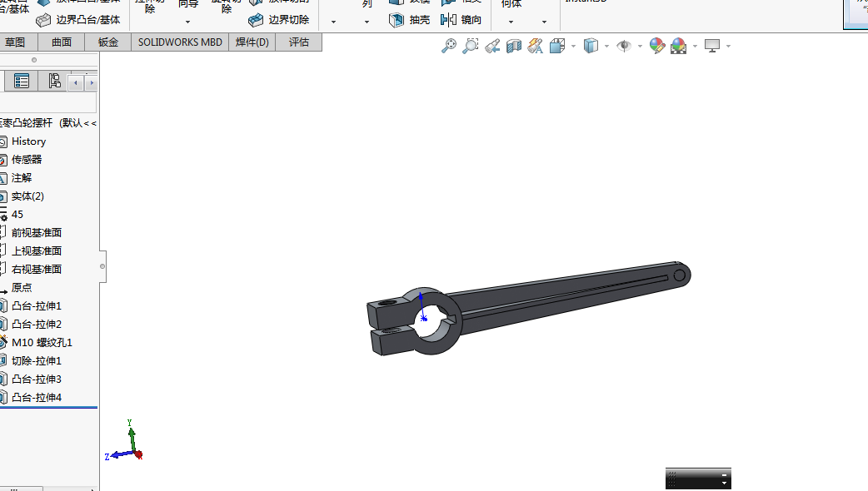Select Solid Bodies 实体(2) folder
The height and width of the screenshot is (491, 868).
pyautogui.click(x=27, y=196)
